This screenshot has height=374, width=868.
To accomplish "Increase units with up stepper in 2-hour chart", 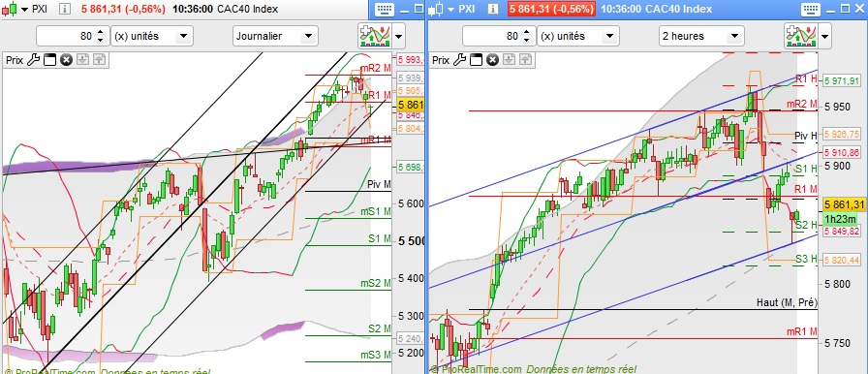I will click(x=526, y=32).
